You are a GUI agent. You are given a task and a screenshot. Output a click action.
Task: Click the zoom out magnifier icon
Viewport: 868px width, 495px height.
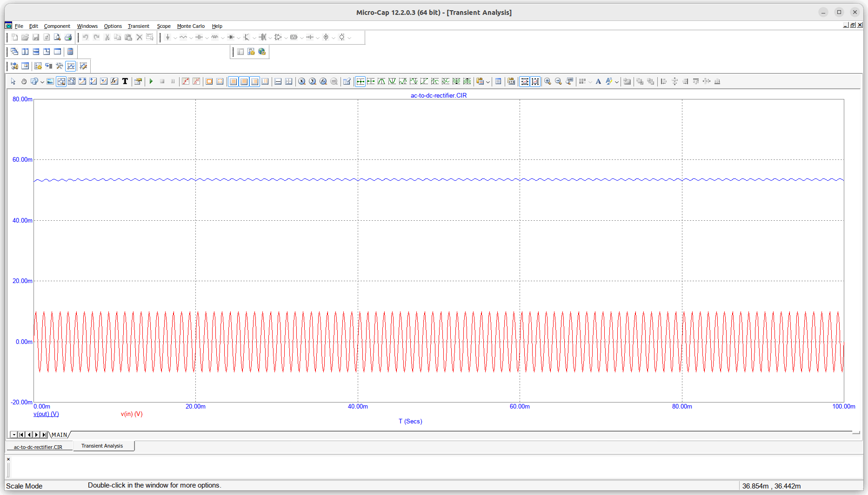pos(559,81)
